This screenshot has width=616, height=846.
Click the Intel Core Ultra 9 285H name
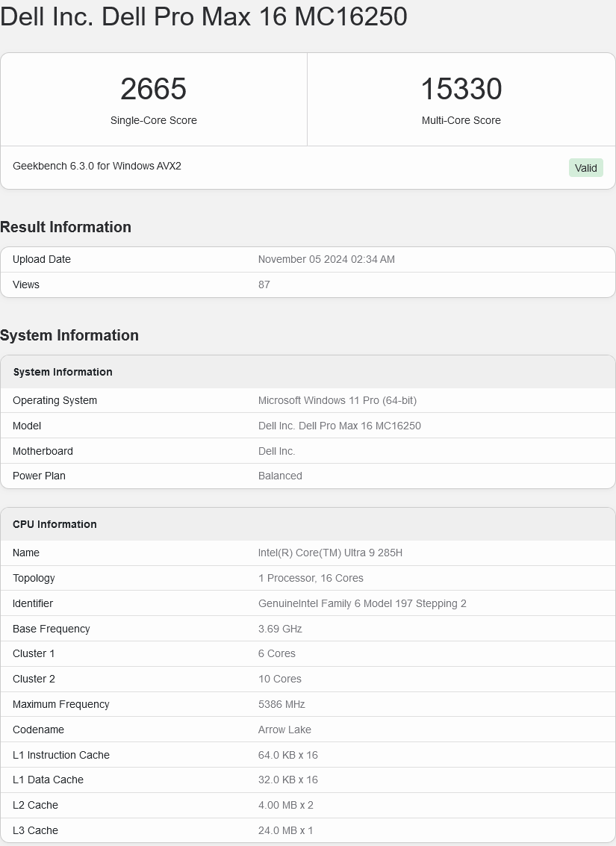331,553
